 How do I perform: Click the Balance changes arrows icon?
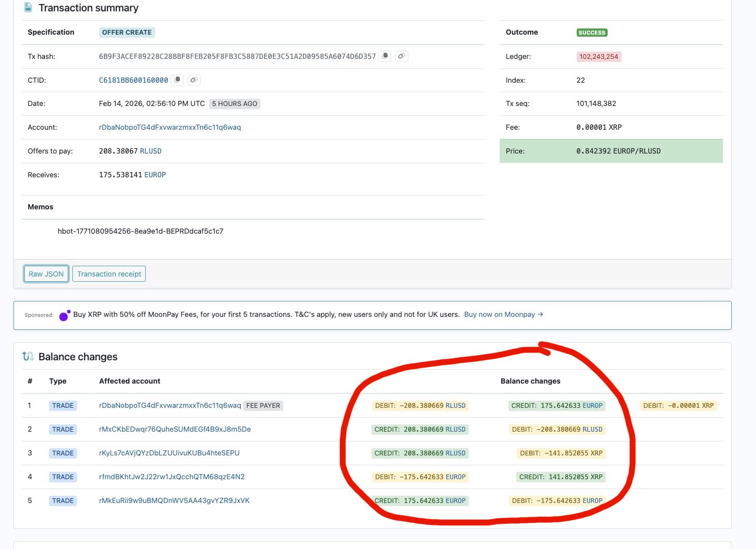28,356
